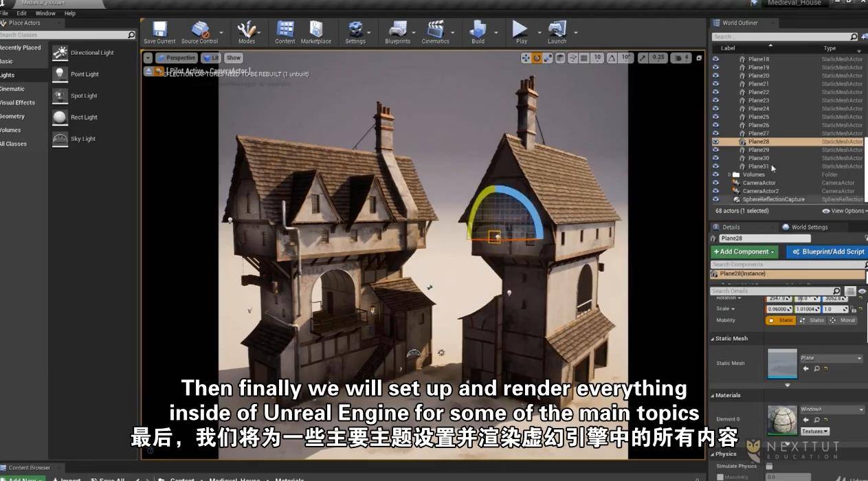
Task: Open the Help menu
Action: pos(70,13)
